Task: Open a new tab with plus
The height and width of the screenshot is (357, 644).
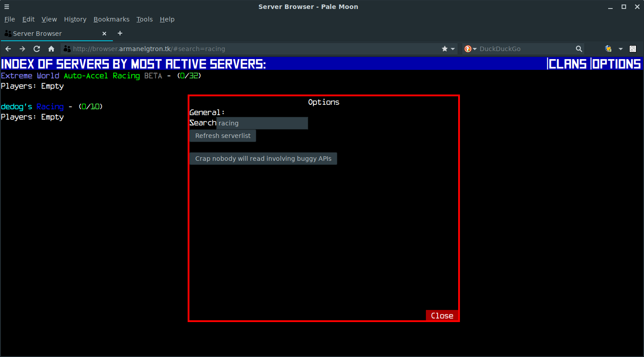Action: coord(120,34)
